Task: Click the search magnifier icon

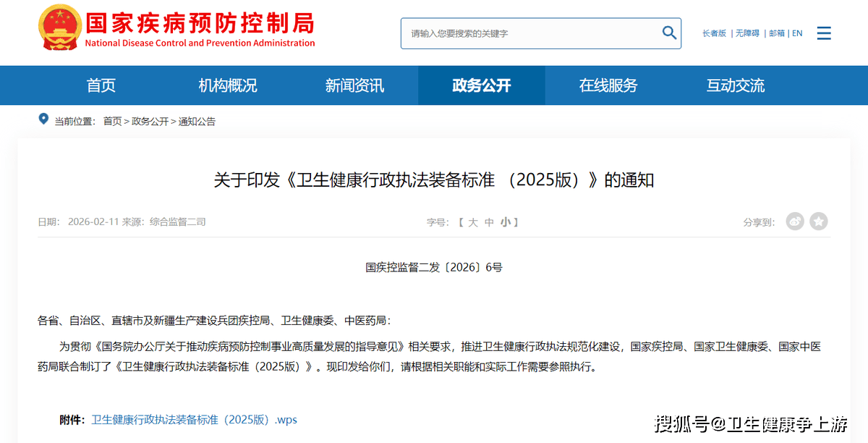Action: 668,33
